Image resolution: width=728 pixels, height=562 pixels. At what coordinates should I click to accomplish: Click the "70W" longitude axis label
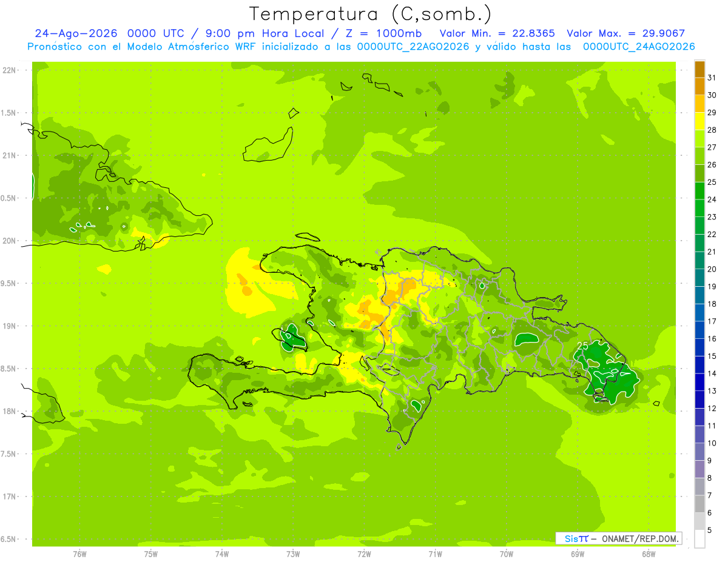click(x=507, y=554)
